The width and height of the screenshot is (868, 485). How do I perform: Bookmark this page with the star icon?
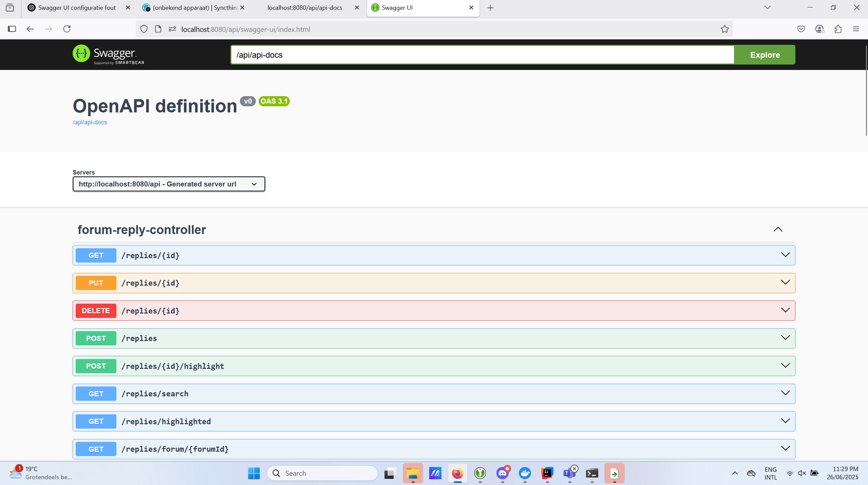tap(724, 29)
